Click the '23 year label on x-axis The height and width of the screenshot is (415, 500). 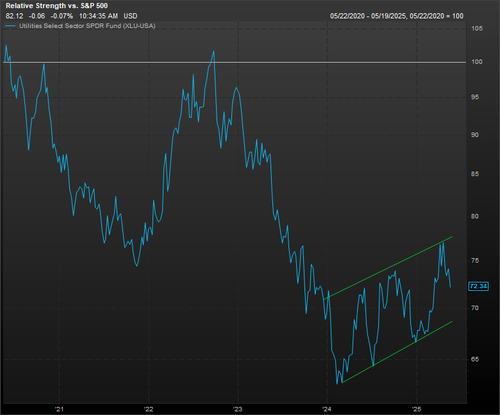[238, 409]
